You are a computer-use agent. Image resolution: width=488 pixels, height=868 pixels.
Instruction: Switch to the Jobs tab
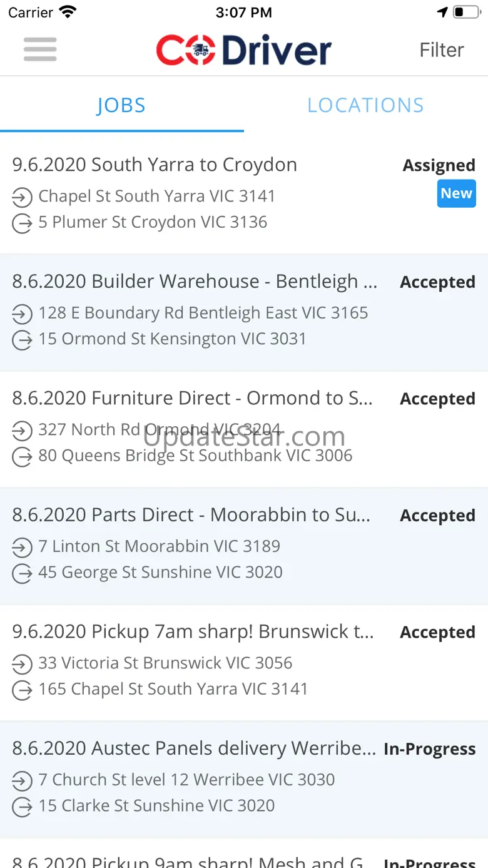tap(121, 105)
